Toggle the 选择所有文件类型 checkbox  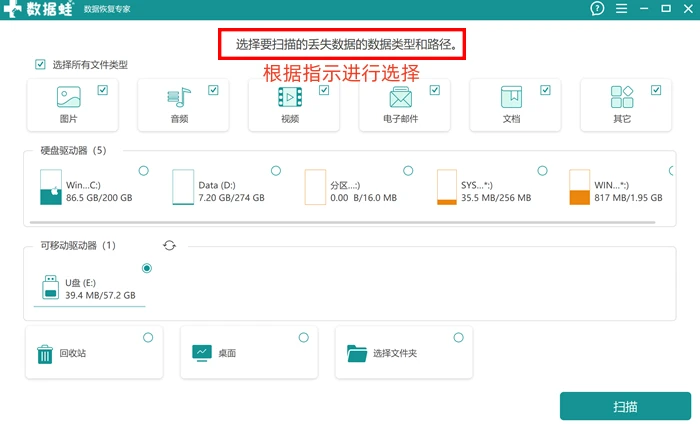click(40, 64)
